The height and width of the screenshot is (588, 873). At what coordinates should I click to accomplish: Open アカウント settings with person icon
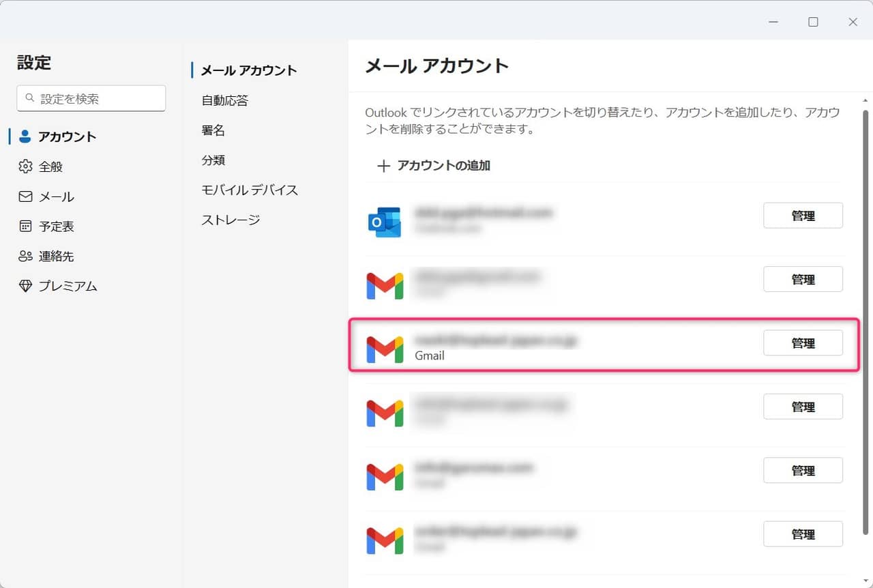[x=25, y=136]
